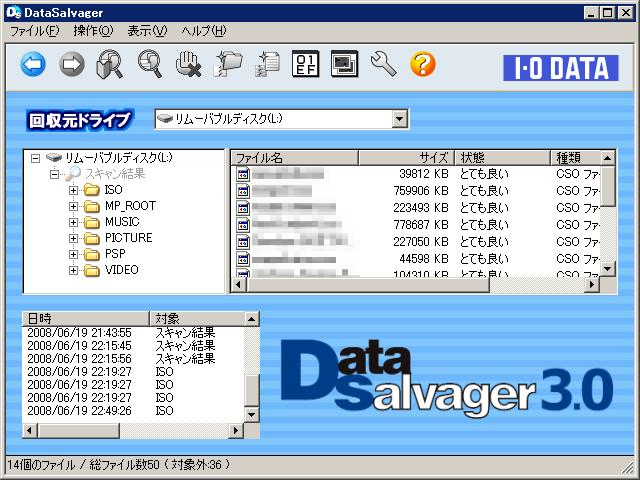
Task: Open the 回収元ドライブ drive dropdown
Action: [400, 119]
